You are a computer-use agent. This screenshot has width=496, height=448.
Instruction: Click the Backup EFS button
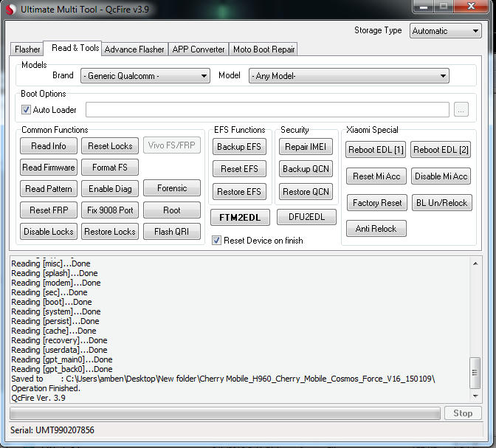(239, 147)
